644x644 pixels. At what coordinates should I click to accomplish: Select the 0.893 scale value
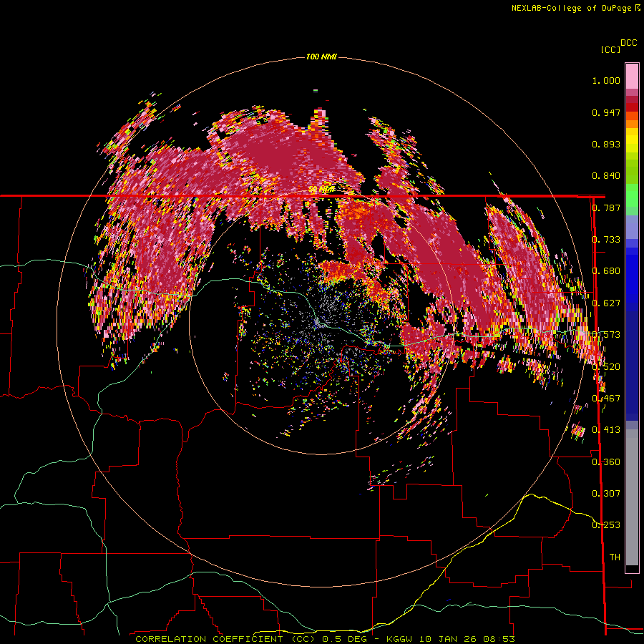click(x=606, y=144)
